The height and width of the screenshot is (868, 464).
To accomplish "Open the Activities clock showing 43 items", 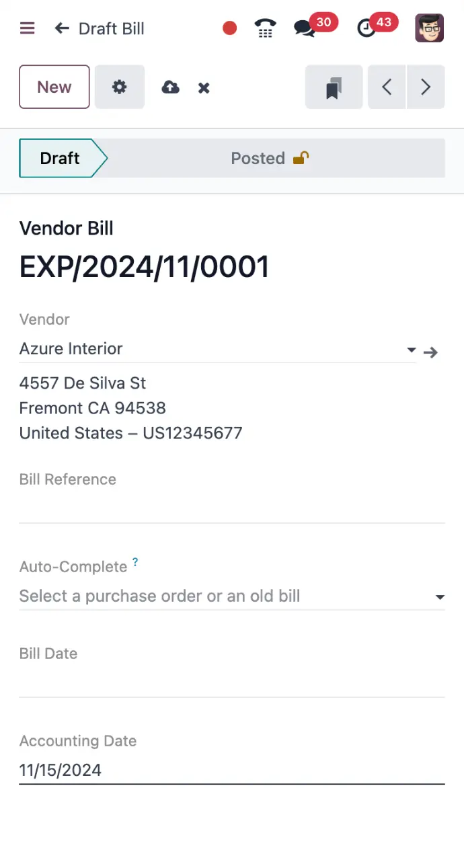I will tap(366, 28).
